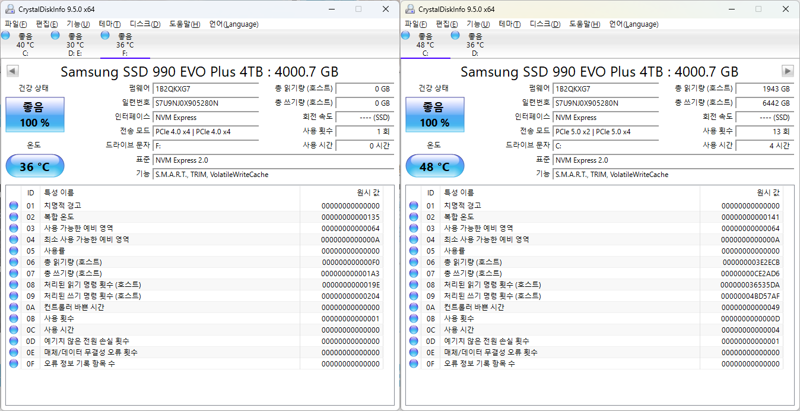
Task: Select the C: 40 °C disk tab in left window
Action: [x=25, y=44]
